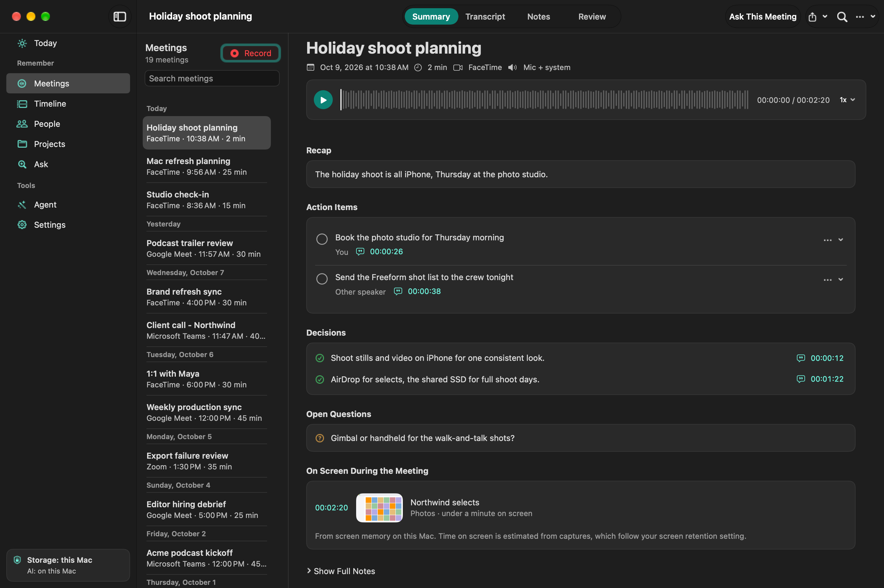Open the Northwind selects thumbnail
The height and width of the screenshot is (588, 884).
tap(379, 507)
